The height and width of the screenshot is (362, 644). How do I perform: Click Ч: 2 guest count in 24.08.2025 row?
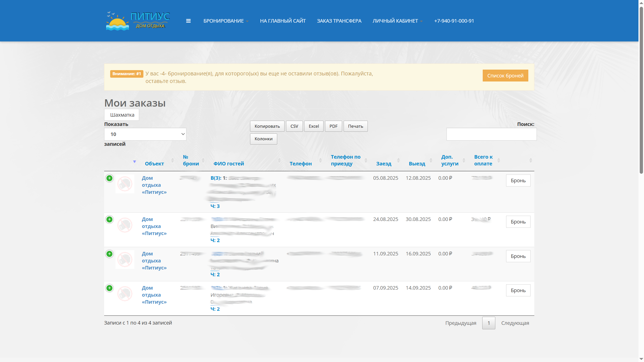pos(215,240)
